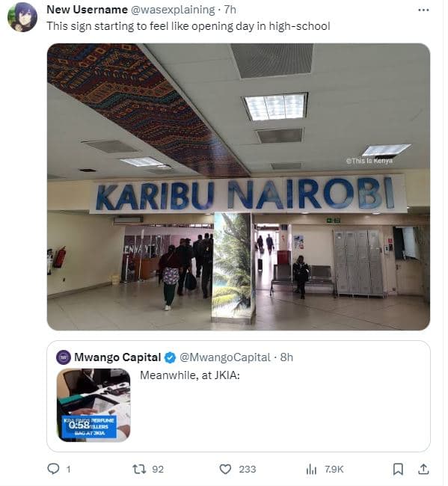Click the 92 reposts count

pos(158,470)
